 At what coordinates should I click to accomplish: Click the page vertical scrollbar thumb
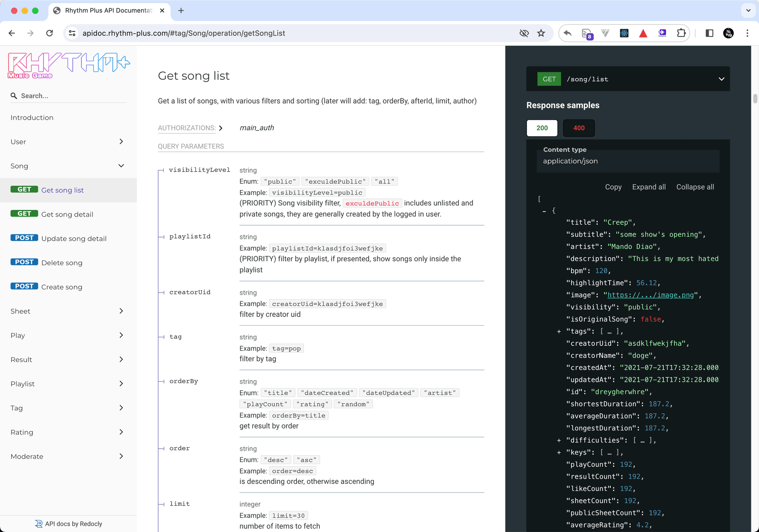click(x=755, y=98)
